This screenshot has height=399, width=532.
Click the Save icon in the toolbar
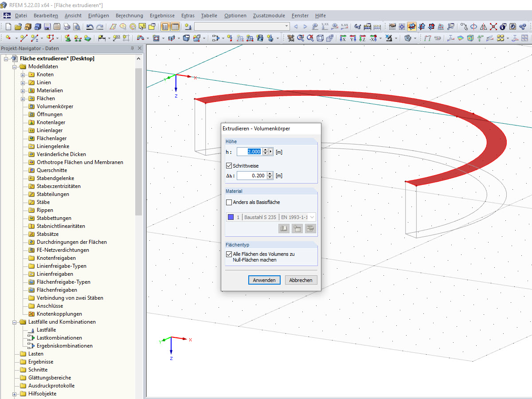pyautogui.click(x=47, y=27)
